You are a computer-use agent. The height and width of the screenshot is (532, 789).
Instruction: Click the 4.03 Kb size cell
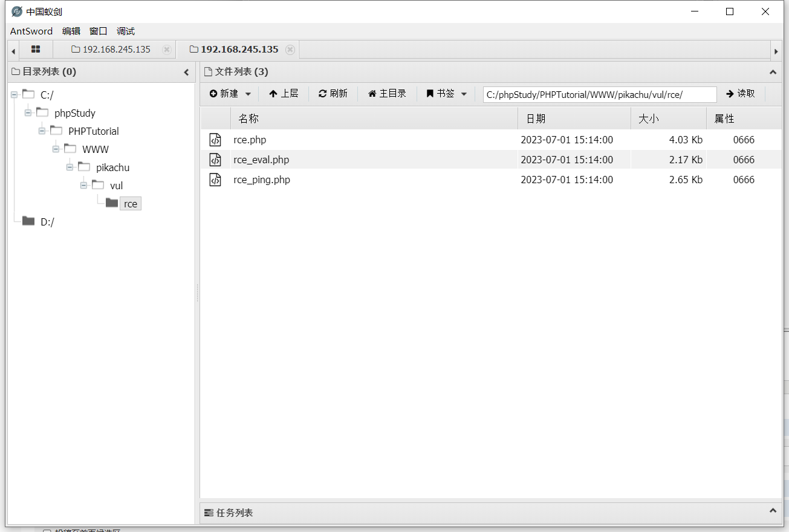tap(686, 140)
